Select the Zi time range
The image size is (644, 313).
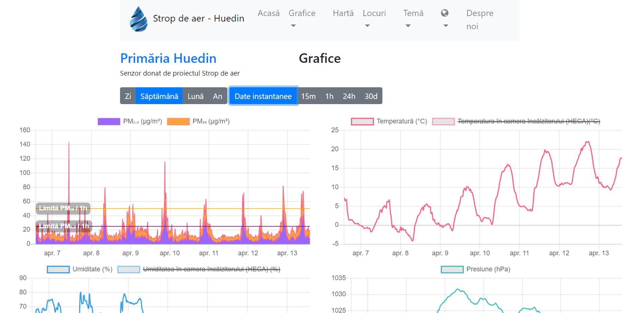(128, 96)
